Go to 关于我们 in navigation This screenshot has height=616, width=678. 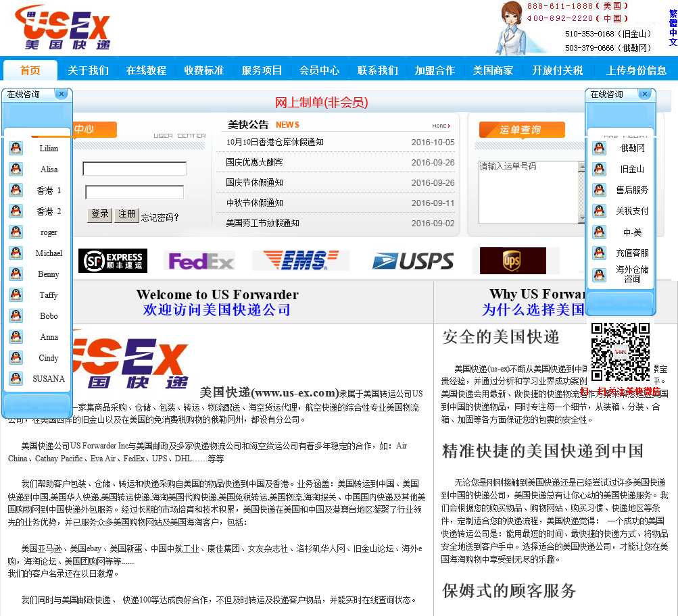(x=88, y=70)
